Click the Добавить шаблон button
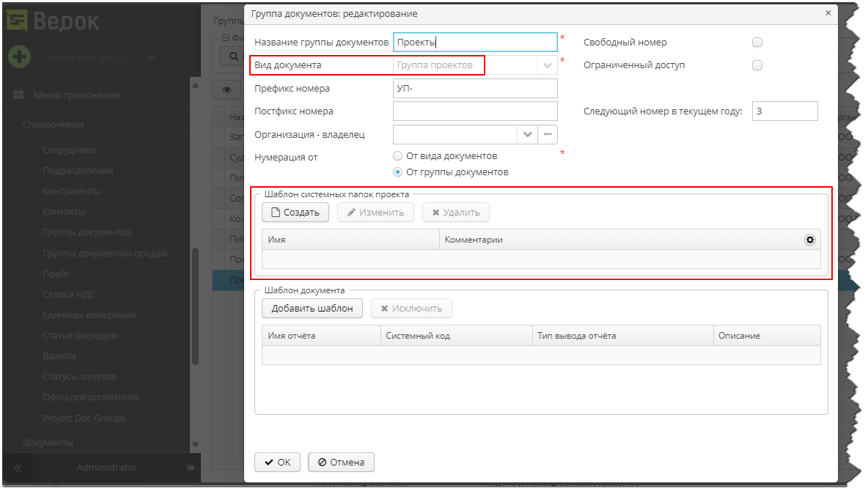 pos(312,309)
